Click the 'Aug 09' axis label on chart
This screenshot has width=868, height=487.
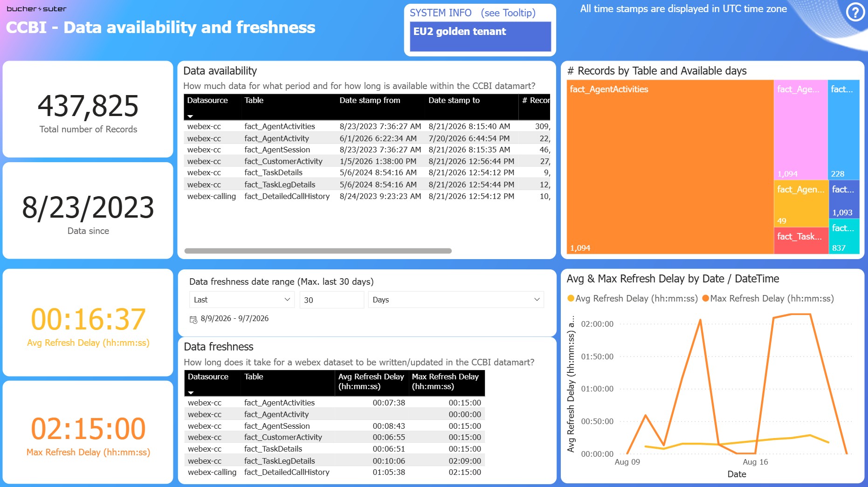click(x=627, y=462)
